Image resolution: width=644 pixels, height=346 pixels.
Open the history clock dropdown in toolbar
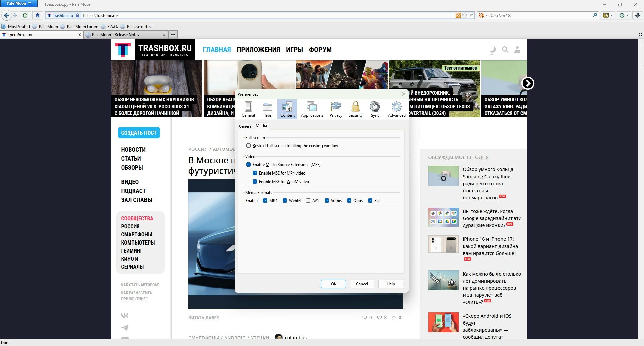(x=624, y=15)
